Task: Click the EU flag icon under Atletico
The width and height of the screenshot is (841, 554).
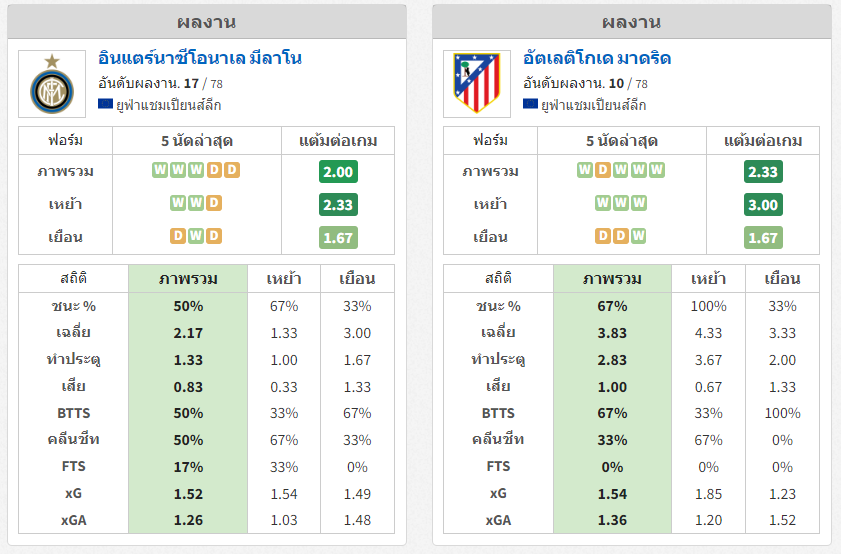Action: (x=530, y=104)
